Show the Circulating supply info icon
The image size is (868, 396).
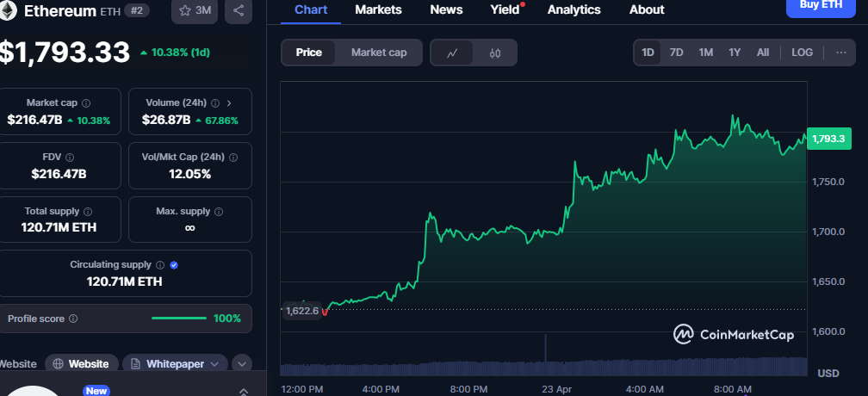(x=160, y=265)
